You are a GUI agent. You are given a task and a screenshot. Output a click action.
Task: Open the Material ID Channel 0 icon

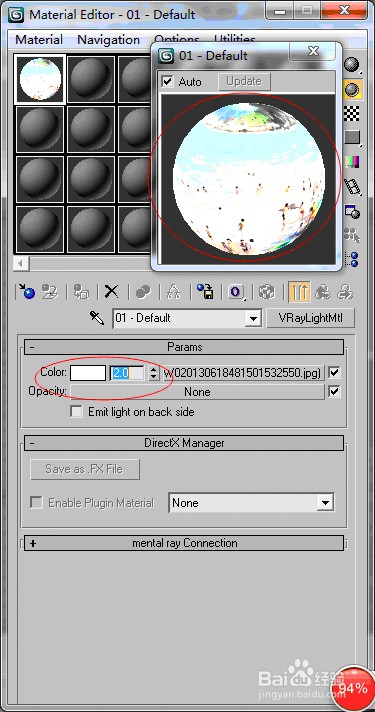[236, 292]
